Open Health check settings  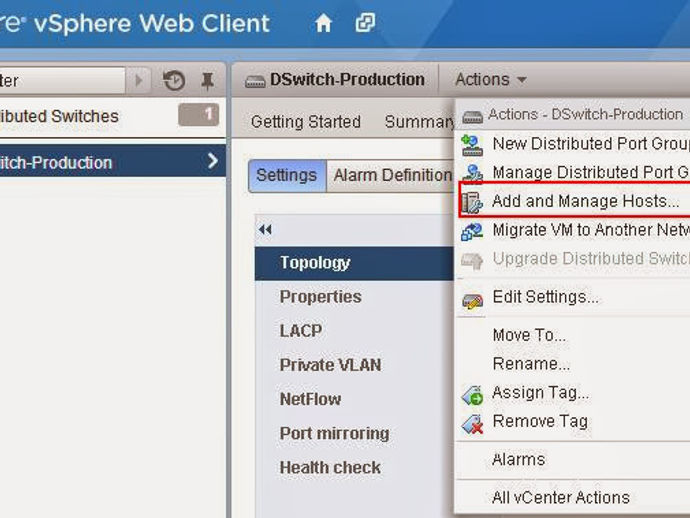[x=330, y=468]
